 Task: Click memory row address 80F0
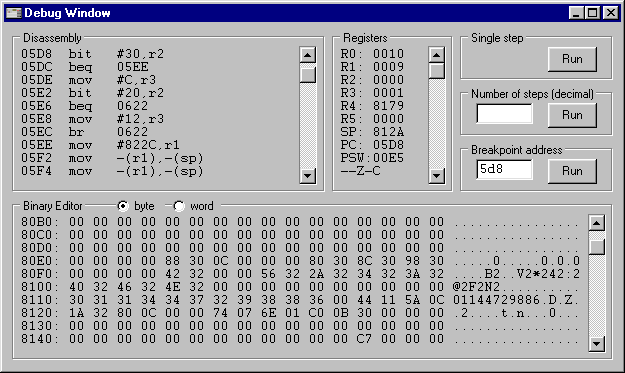(39, 274)
